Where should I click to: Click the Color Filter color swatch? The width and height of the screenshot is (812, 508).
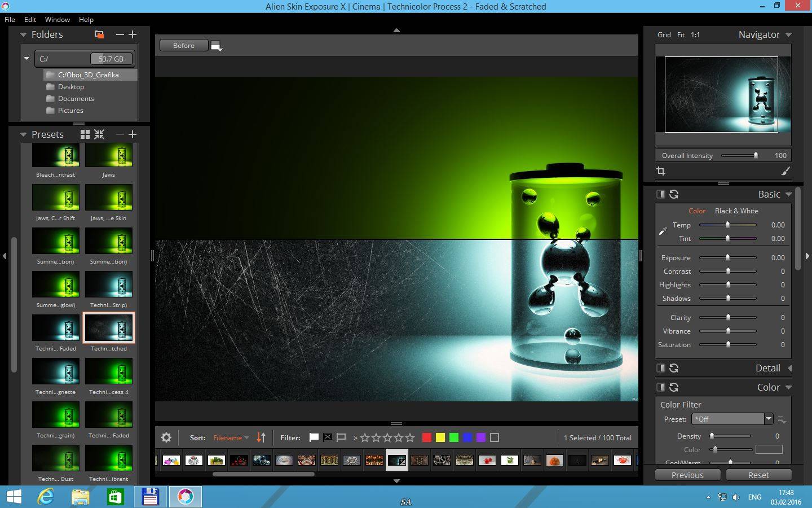pos(769,449)
